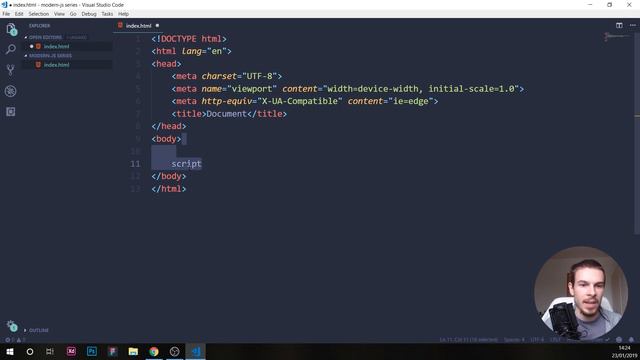Click the "X-UA-Compatible" attribute value

click(300, 101)
